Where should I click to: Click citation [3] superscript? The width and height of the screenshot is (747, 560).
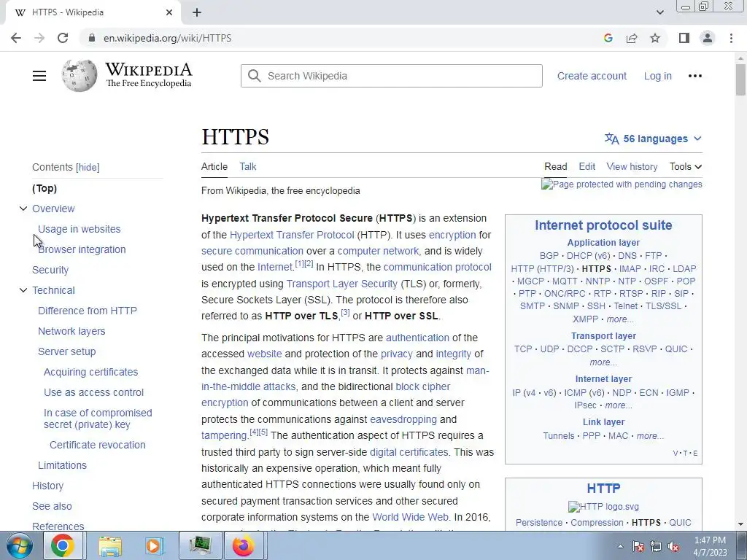(345, 313)
